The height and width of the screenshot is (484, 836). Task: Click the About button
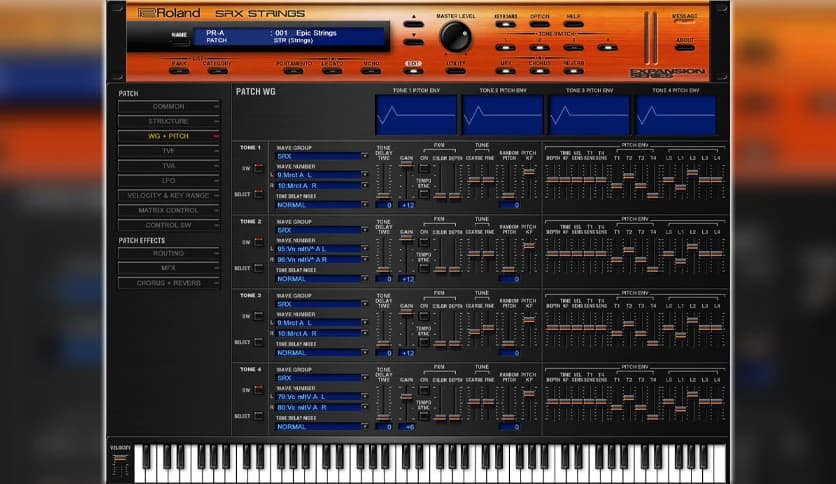685,47
